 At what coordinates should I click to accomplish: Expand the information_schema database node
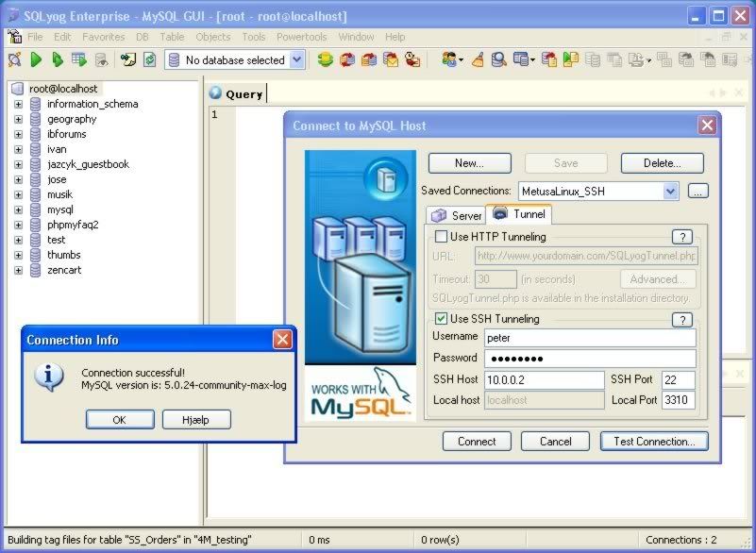coord(18,104)
